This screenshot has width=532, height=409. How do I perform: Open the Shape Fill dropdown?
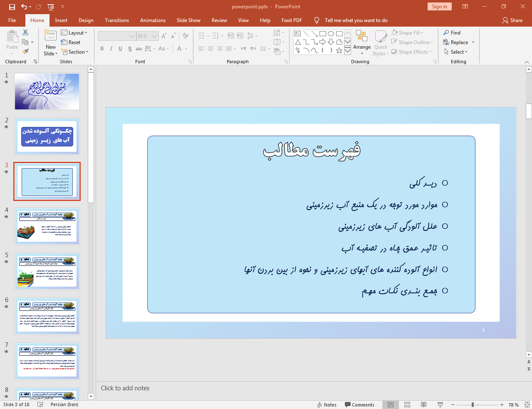click(408, 32)
